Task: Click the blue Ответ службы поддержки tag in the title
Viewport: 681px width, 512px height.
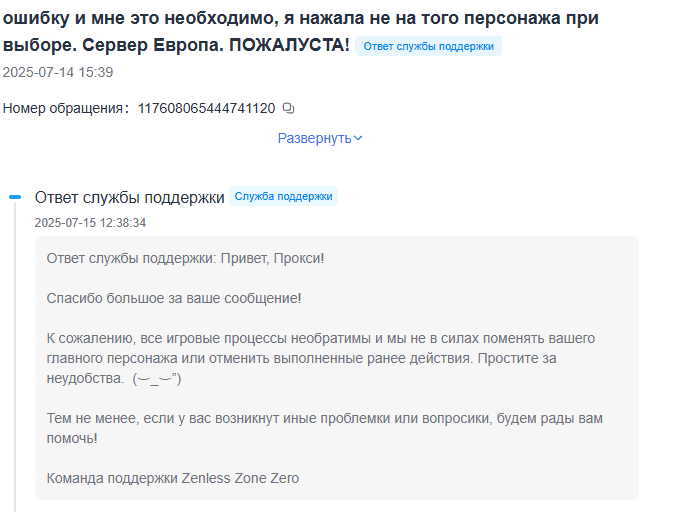Action: click(428, 47)
